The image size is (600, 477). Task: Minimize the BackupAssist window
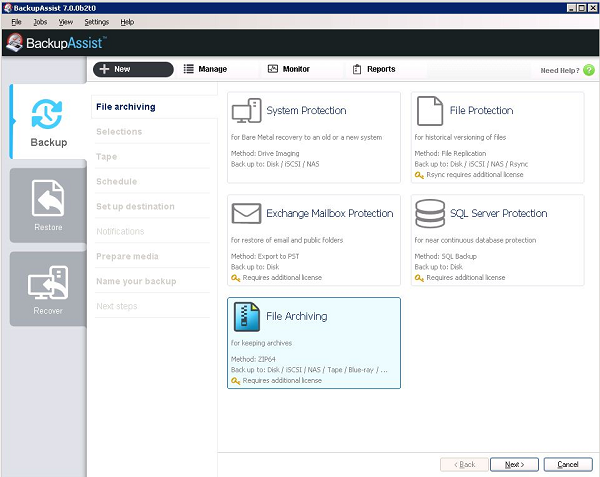571,8
